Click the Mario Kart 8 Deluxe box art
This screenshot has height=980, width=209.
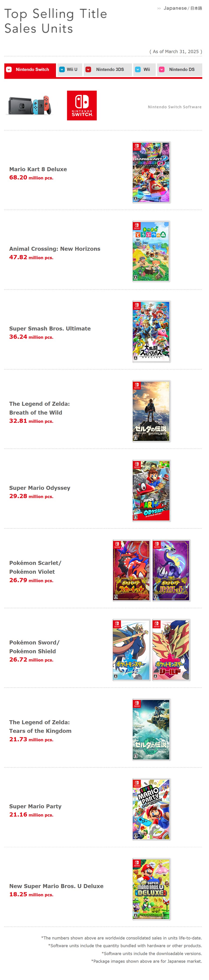pyautogui.click(x=151, y=172)
